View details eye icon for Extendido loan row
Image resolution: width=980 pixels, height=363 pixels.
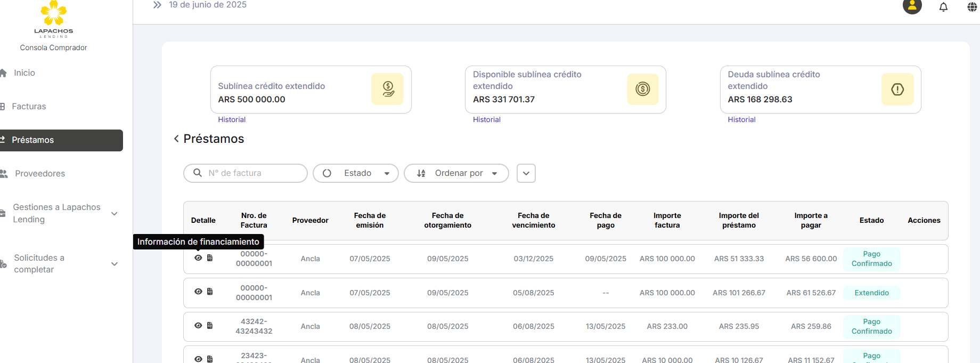click(x=198, y=292)
